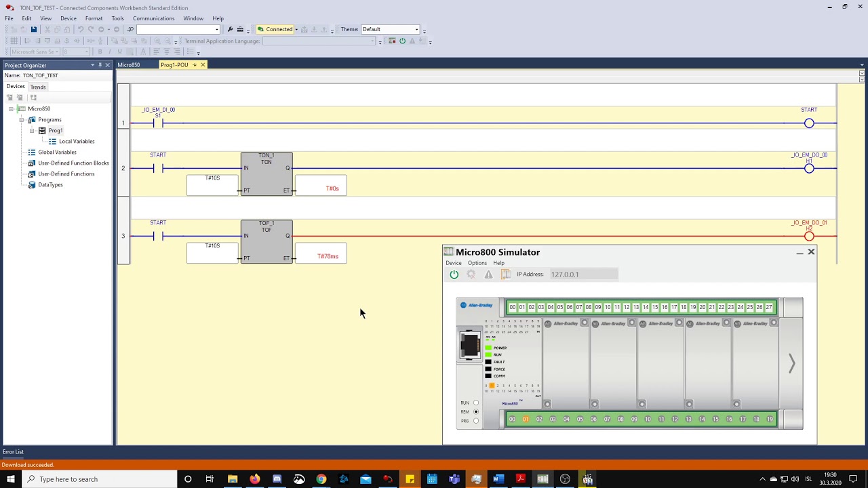Click the Micro850 controller icon in tree
This screenshot has height=488, width=868.
(x=22, y=108)
